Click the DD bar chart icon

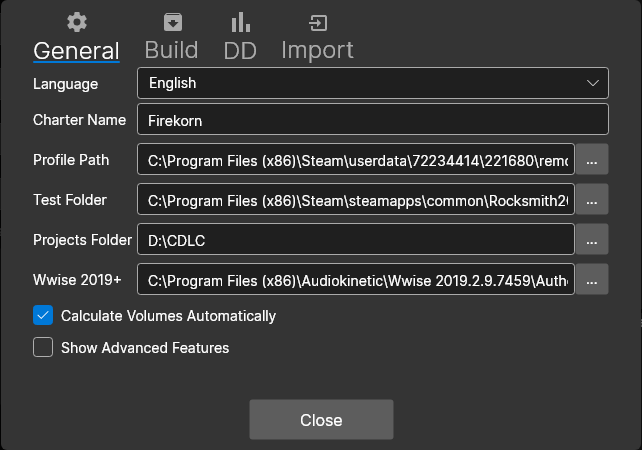(240, 22)
